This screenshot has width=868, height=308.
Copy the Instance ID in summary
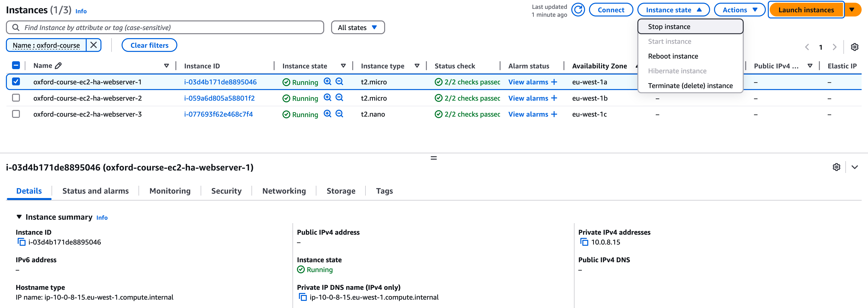21,242
